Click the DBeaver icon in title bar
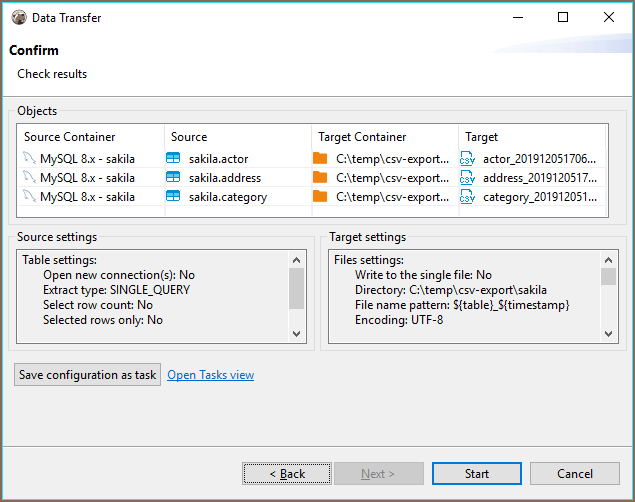This screenshot has width=635, height=502. 19,17
